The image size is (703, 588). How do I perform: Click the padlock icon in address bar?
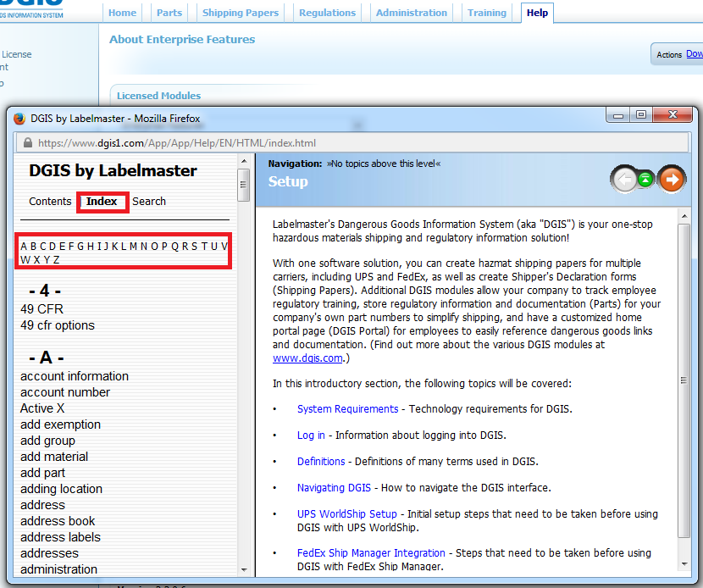[x=27, y=143]
